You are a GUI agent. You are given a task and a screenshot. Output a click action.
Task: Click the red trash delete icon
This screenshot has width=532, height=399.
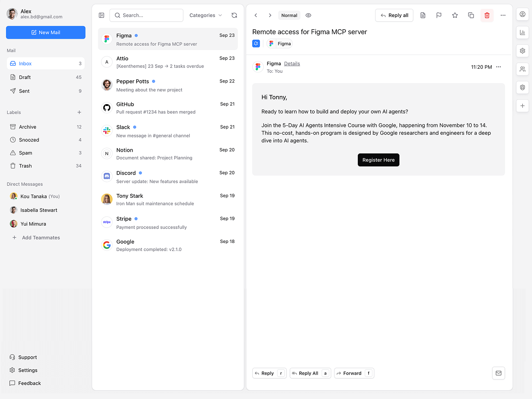[x=487, y=16]
